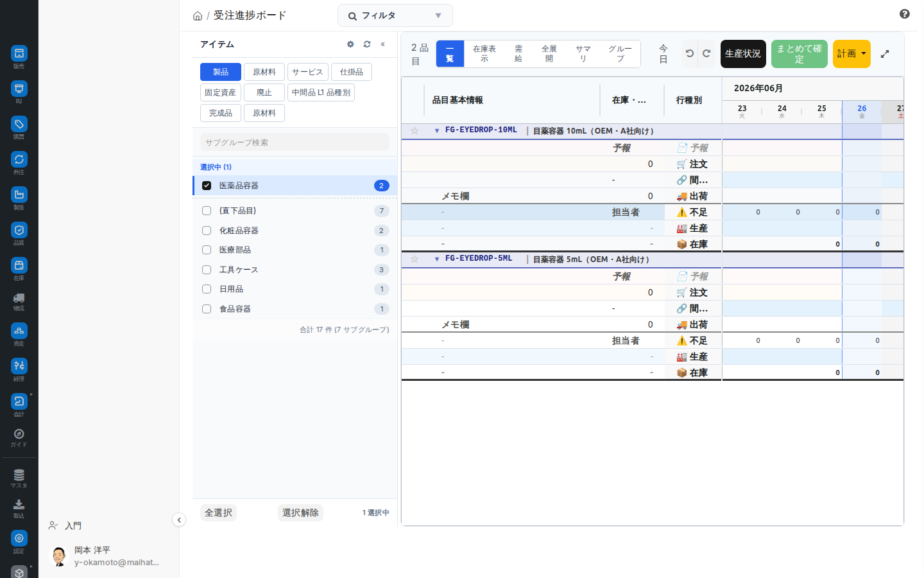The width and height of the screenshot is (924, 578).
Task: Collapse the FG-EYEDROP-10ML row group
Action: point(437,131)
